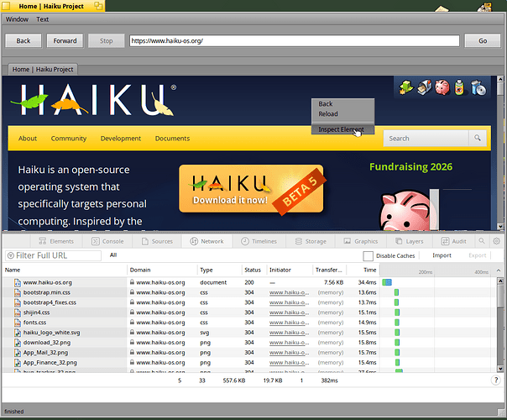This screenshot has width=507, height=420.
Task: Click the Stop toolbar button
Action: pyautogui.click(x=106, y=41)
